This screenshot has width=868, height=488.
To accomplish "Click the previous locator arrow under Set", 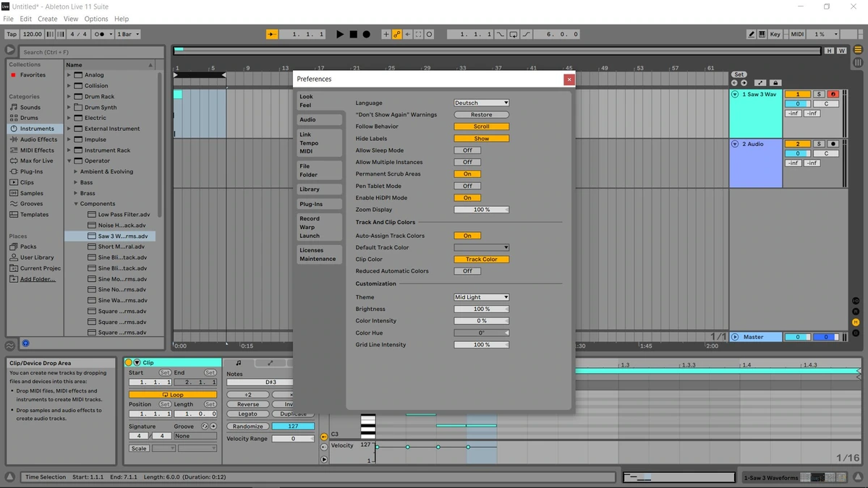I will pyautogui.click(x=734, y=83).
